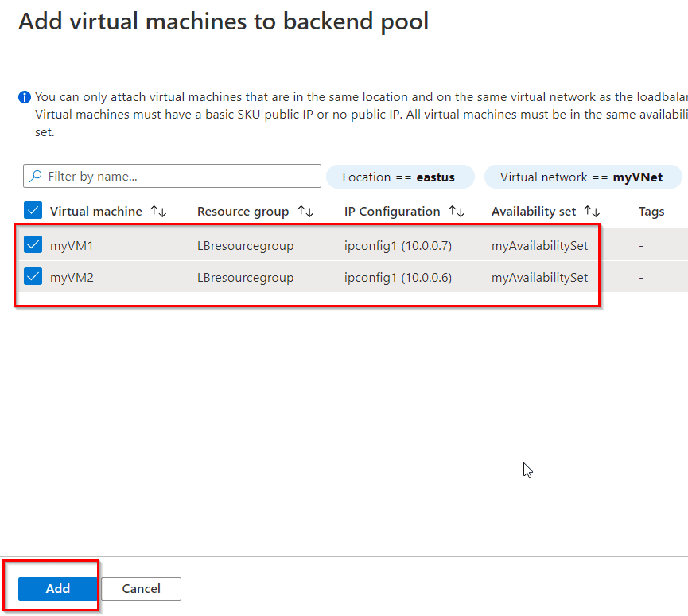Click the Virtual machine column header
Viewport: 688px width, 616px height.
click(97, 211)
